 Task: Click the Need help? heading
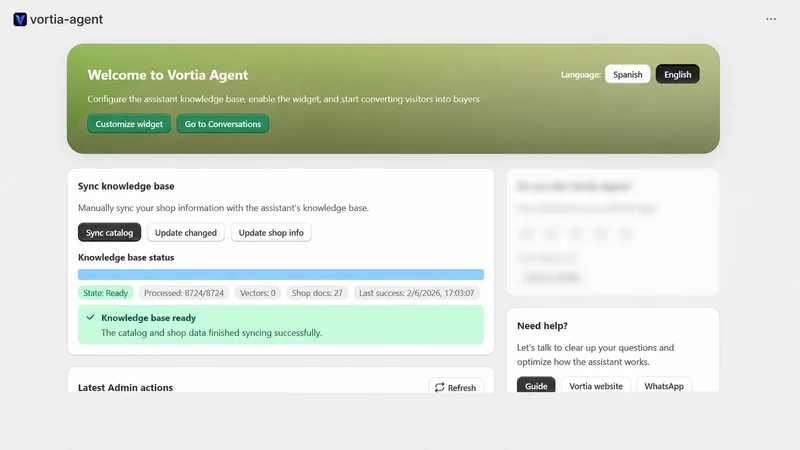[x=542, y=326]
